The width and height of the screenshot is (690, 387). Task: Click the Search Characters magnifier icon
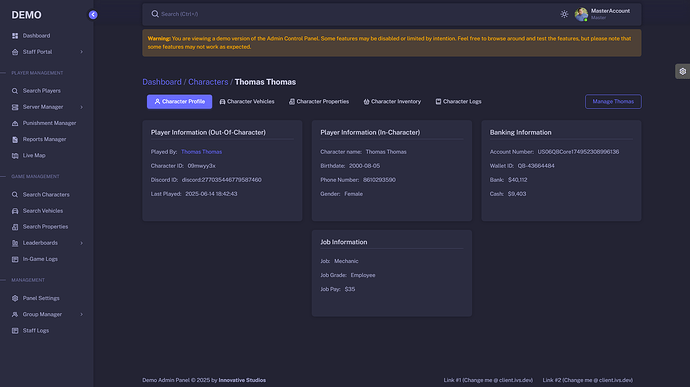(x=15, y=195)
